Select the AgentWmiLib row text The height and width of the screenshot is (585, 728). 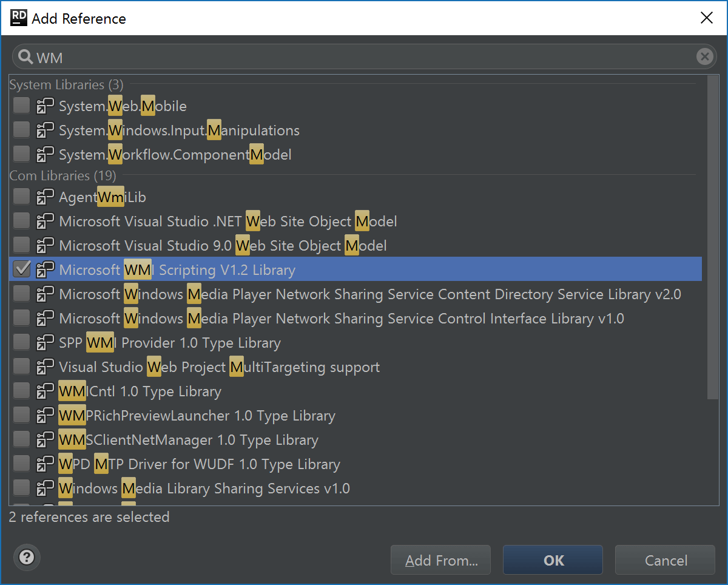tap(103, 197)
